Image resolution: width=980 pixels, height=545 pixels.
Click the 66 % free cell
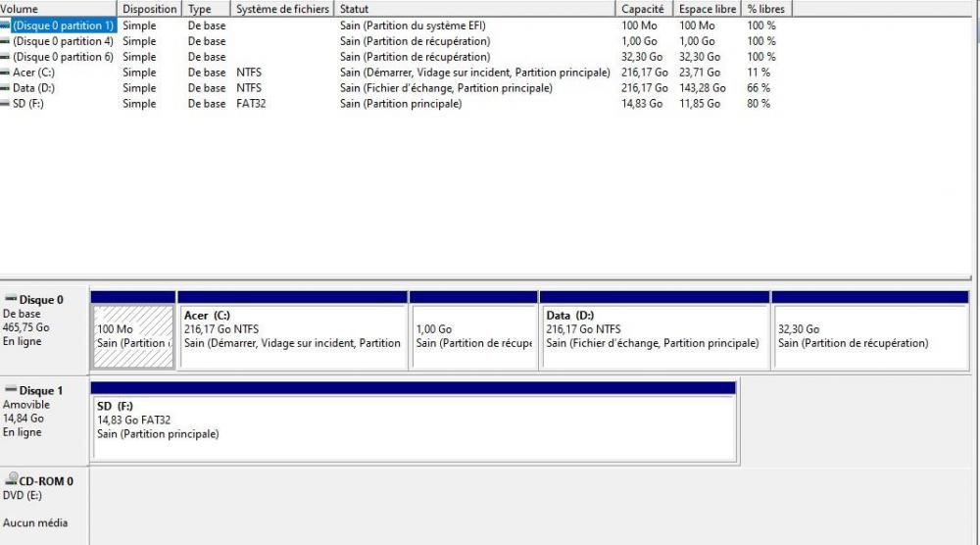tap(759, 88)
